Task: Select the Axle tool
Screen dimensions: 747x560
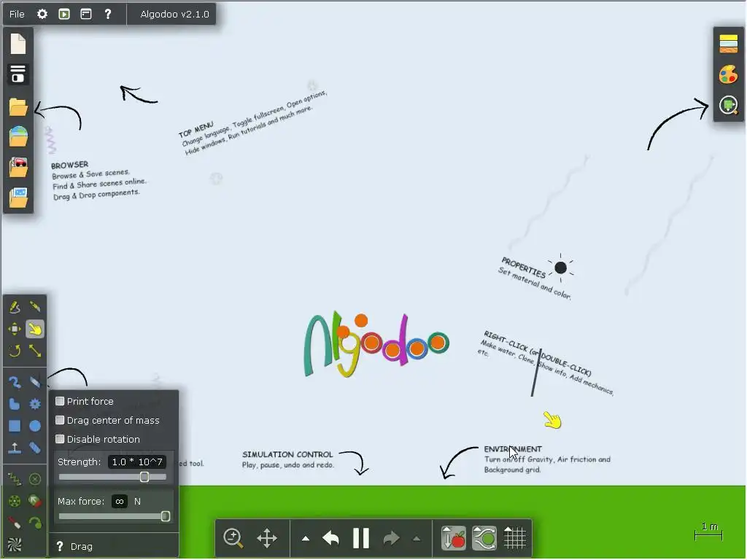Action: [x=15, y=502]
